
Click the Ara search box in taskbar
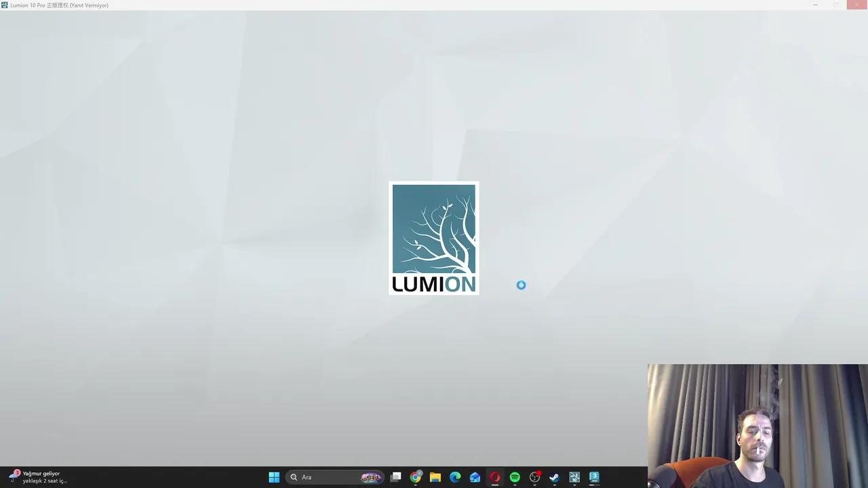(x=336, y=477)
